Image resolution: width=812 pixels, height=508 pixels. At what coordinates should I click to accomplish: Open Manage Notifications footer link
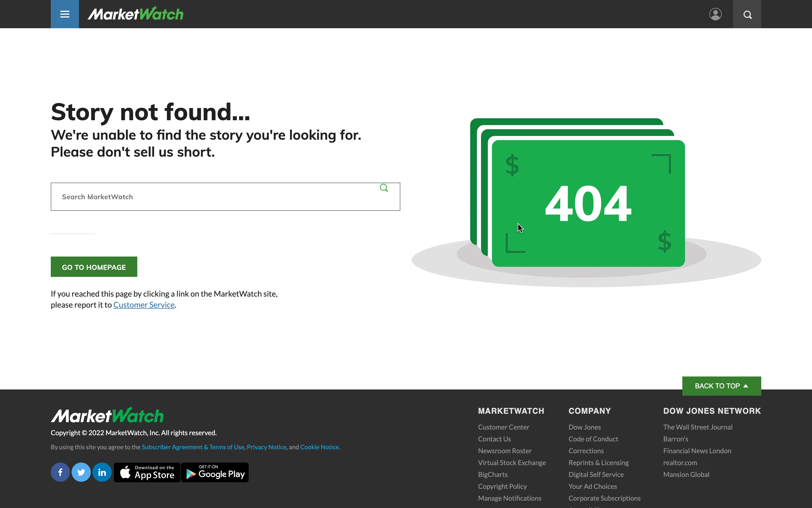[x=510, y=498]
